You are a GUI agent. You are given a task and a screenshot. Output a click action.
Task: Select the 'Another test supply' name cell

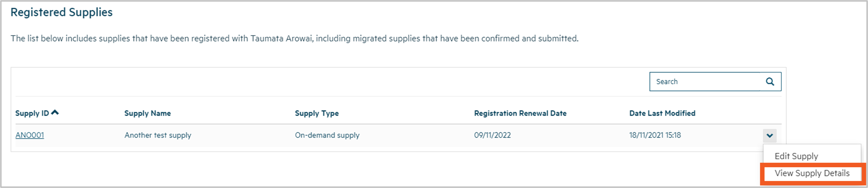[x=158, y=135]
